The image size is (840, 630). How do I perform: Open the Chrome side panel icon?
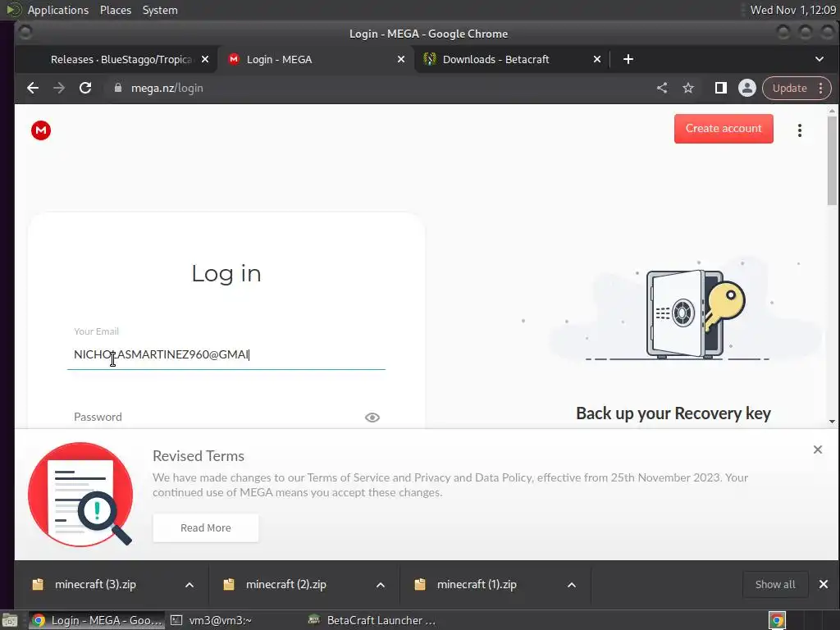coord(721,88)
